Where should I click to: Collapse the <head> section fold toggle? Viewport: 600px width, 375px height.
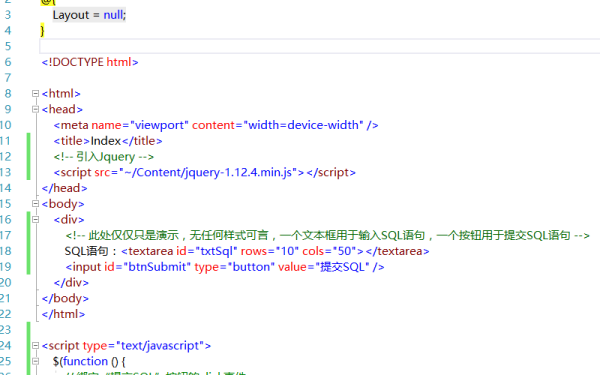click(x=35, y=109)
